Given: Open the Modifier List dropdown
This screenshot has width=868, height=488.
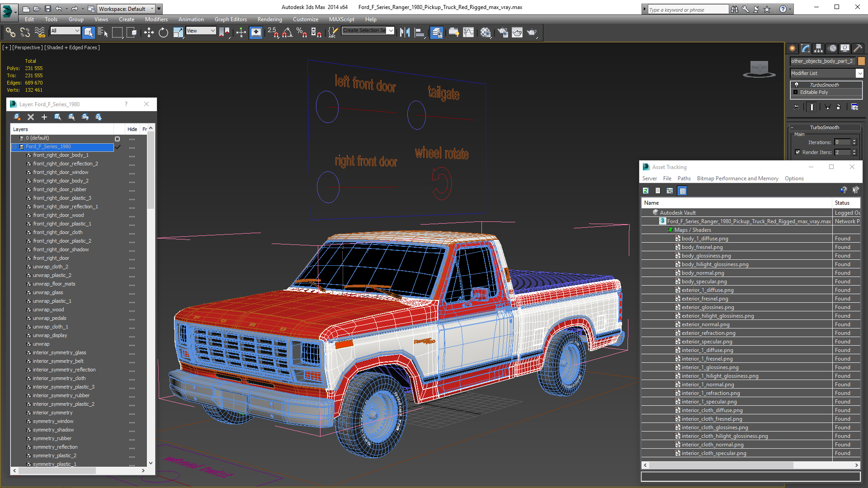Looking at the screenshot, I should coord(826,73).
